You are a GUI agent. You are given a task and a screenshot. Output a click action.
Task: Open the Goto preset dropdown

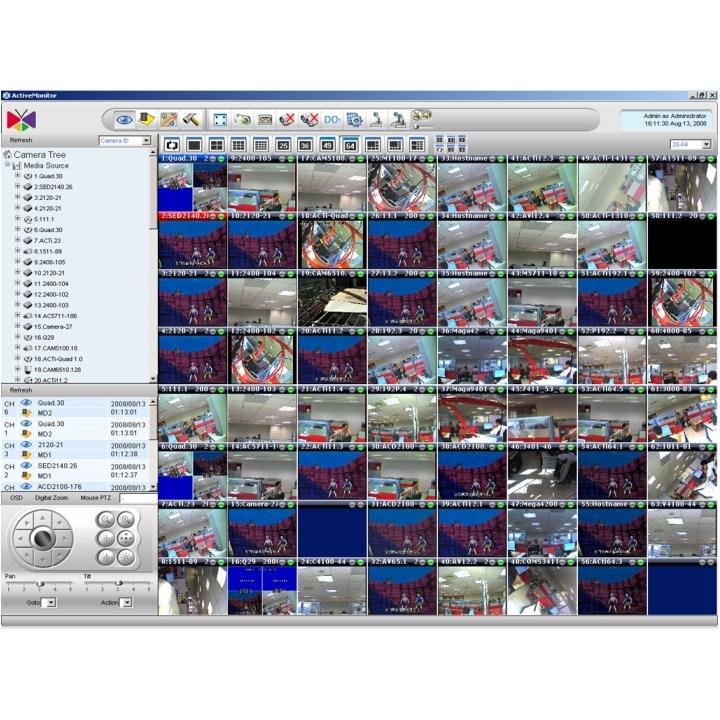(50, 603)
